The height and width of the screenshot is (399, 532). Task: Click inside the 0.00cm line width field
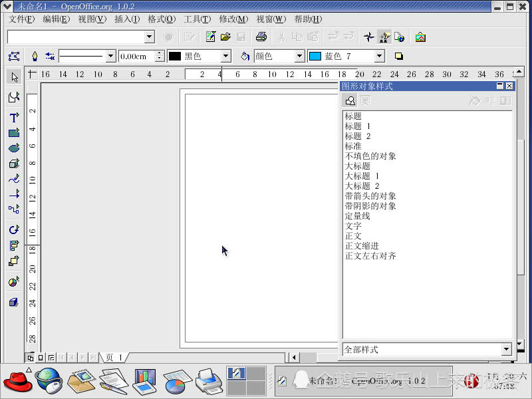(137, 57)
